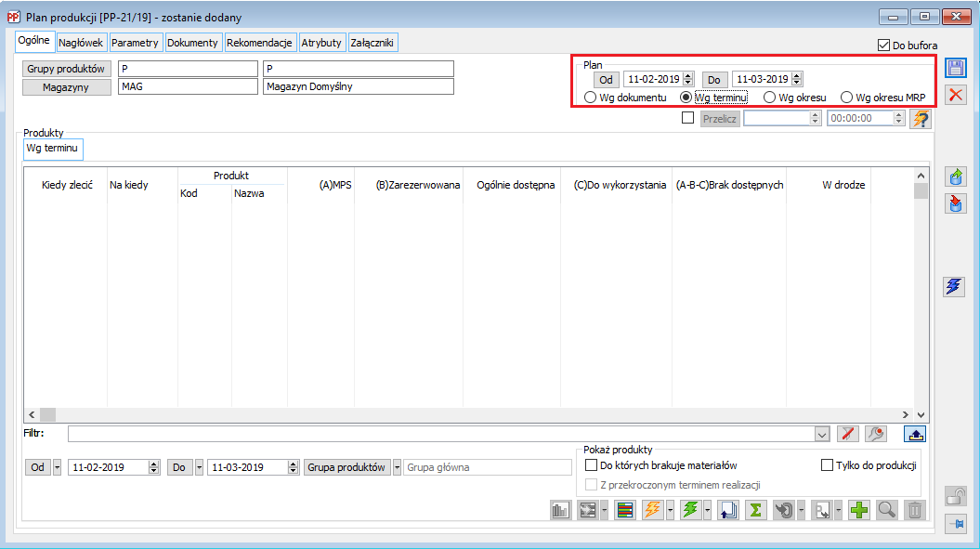This screenshot has height=549, width=980.
Task: Click the blue lightning bolt icon
Action: (954, 287)
